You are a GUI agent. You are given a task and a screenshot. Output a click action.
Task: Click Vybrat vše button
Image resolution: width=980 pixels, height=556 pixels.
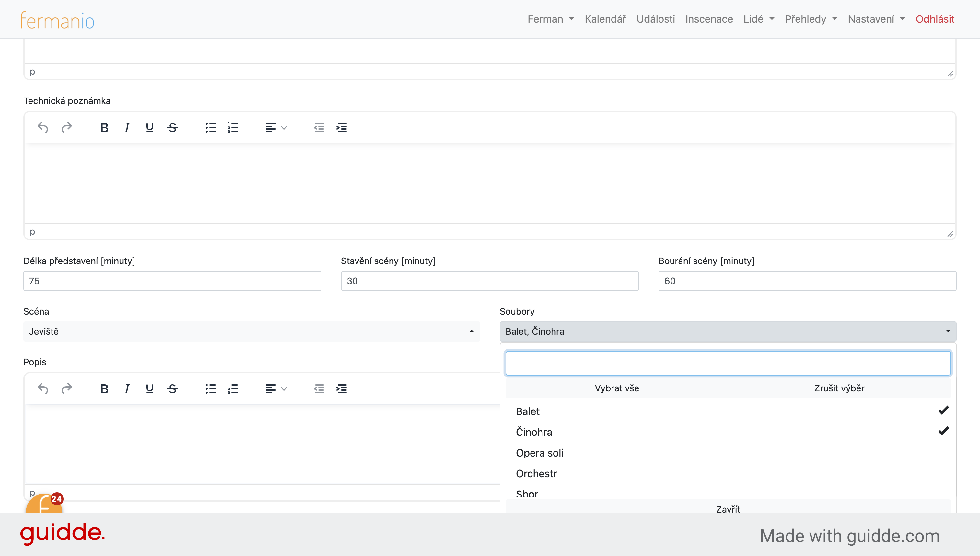616,388
